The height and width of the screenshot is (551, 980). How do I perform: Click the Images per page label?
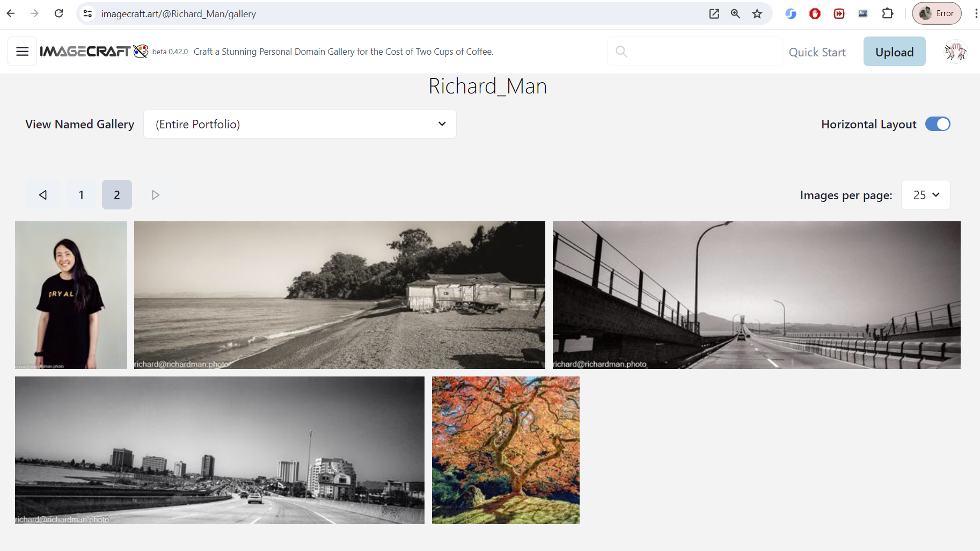(x=846, y=195)
